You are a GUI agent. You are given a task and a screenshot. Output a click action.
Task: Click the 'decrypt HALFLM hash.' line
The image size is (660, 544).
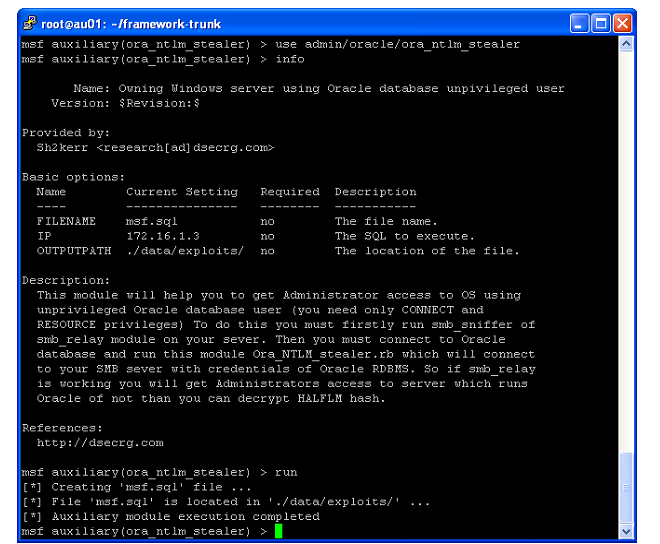[211, 399]
